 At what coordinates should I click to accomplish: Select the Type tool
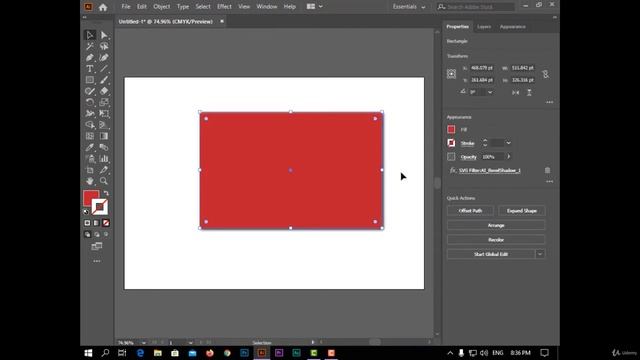[90, 69]
